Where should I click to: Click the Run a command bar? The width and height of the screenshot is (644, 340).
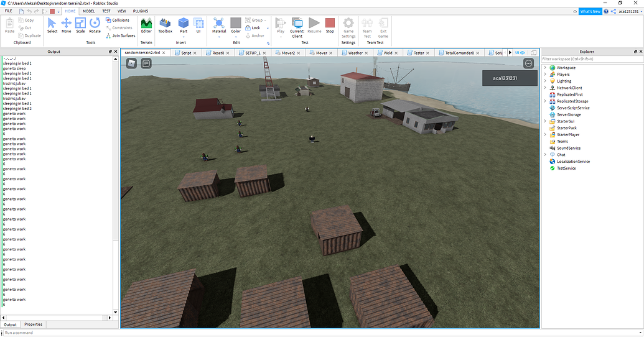tap(322, 333)
